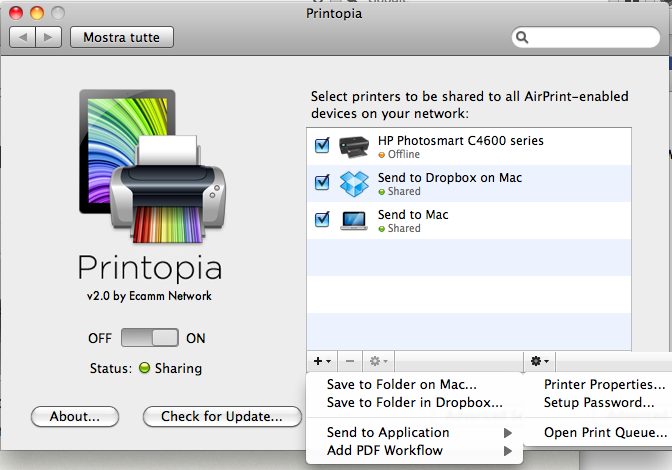
Task: Select Printer Properties menu item
Action: (x=604, y=384)
